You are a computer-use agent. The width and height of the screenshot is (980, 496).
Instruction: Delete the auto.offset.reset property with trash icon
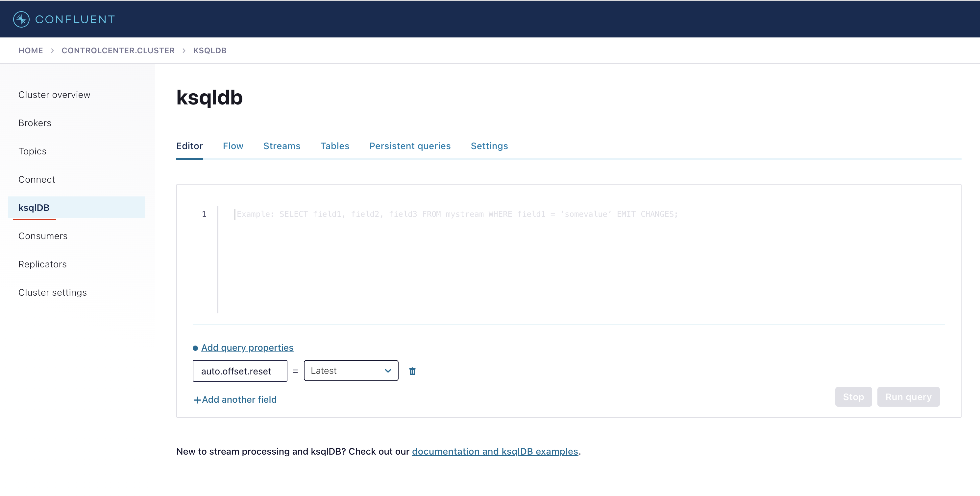coord(412,371)
